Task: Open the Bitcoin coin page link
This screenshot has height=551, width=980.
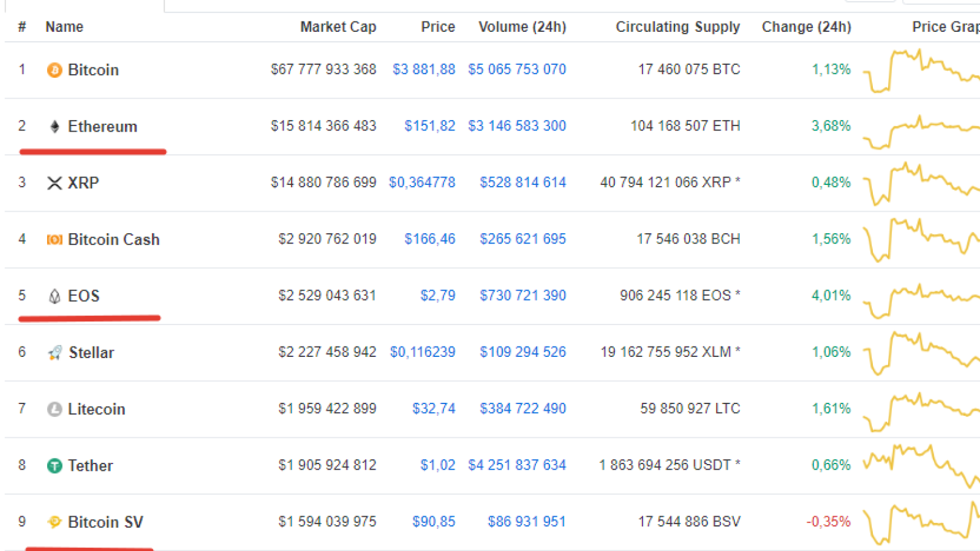Action: click(93, 70)
